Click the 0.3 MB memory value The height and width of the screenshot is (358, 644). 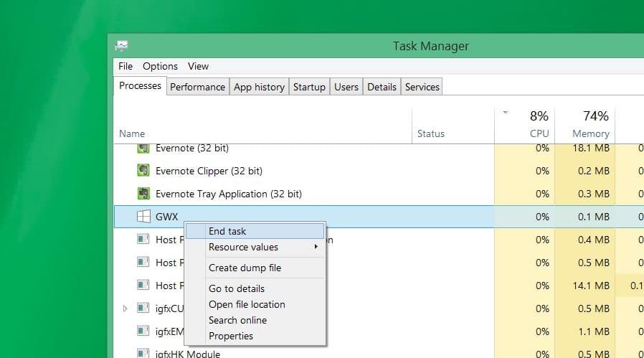click(594, 194)
